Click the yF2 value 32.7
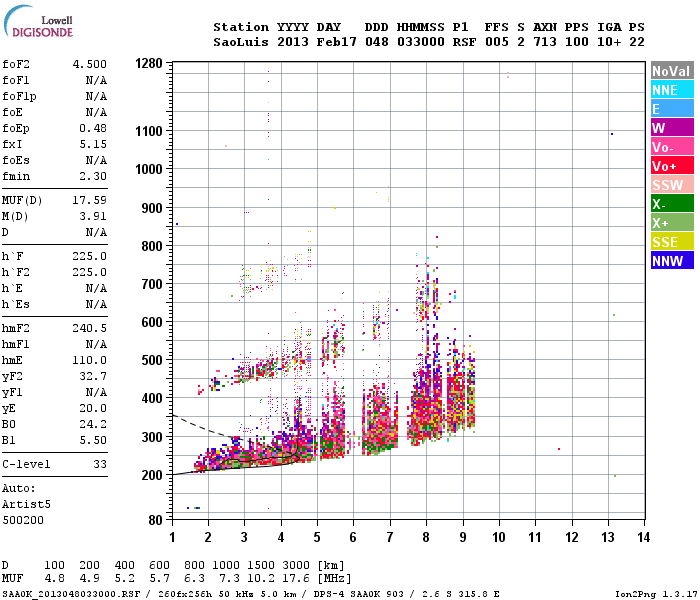 click(x=93, y=376)
